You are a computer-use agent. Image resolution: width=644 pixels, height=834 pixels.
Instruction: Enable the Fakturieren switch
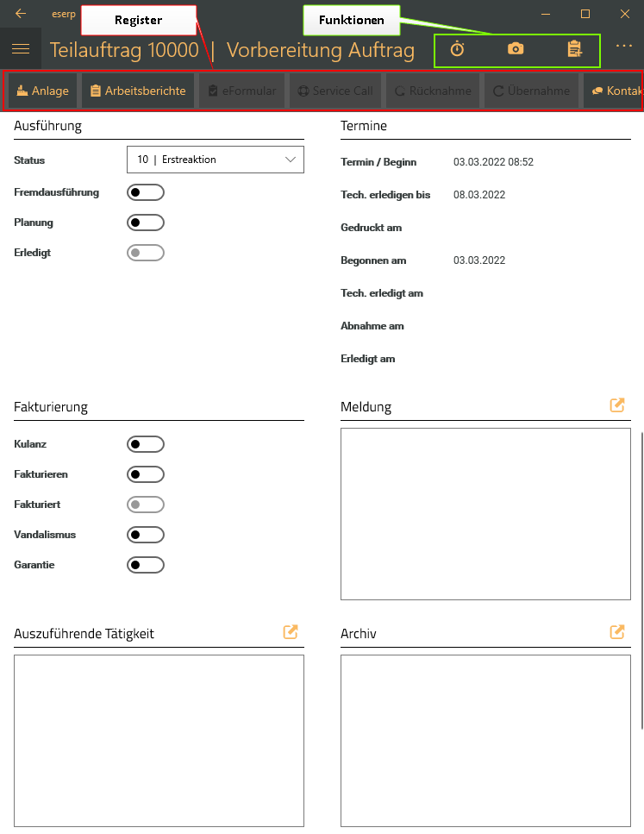point(146,474)
